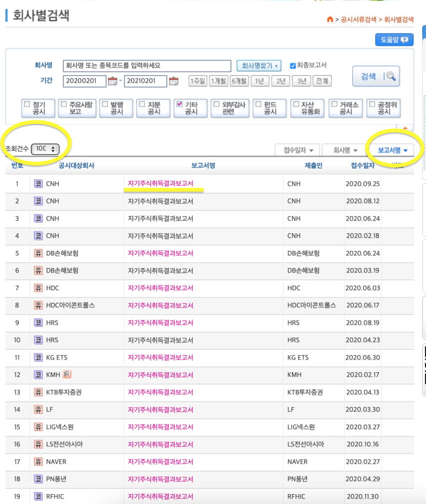Click the market icon beside DB손해보험 row 5
The width and height of the screenshot is (426, 504).
coord(38,253)
